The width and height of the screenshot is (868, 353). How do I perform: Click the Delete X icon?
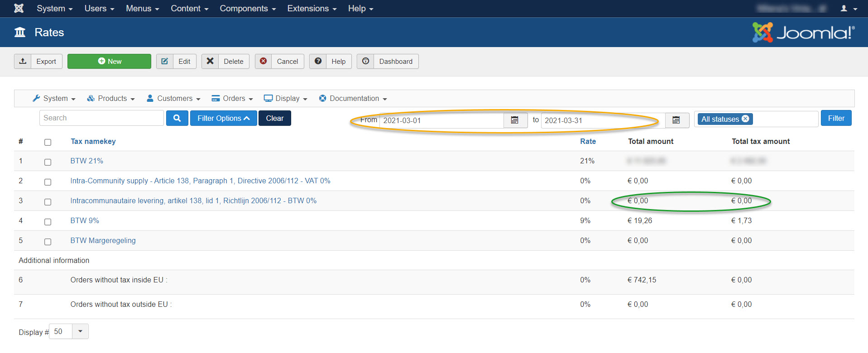[x=210, y=61]
